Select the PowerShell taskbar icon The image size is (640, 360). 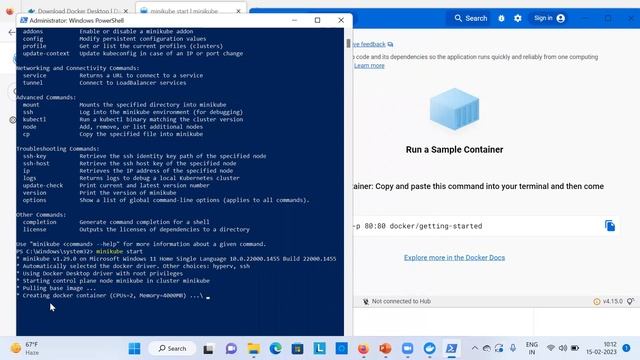[x=451, y=349]
